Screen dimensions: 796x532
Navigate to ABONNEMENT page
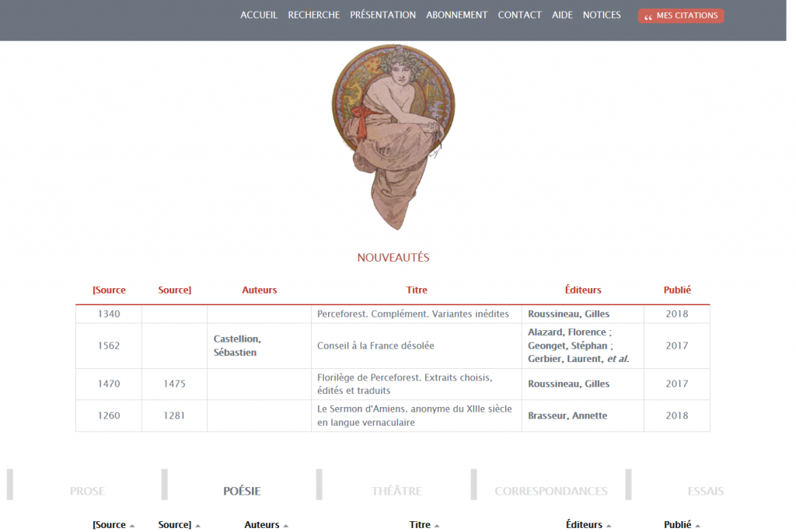457,16
